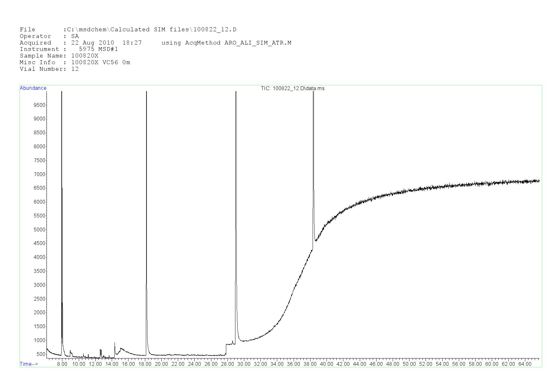Click the 30.00 time tick label

point(244,364)
